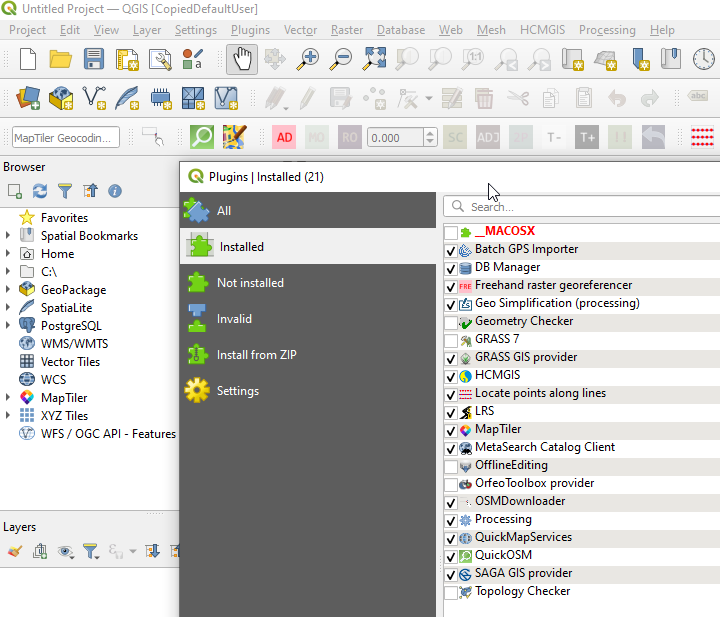Click the Zoom In magnifier tool
The height and width of the screenshot is (617, 720).
coord(308,59)
